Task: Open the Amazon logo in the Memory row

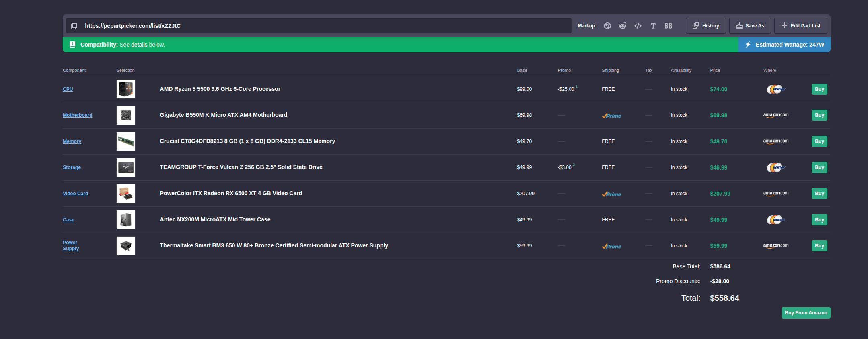Action: [x=776, y=141]
